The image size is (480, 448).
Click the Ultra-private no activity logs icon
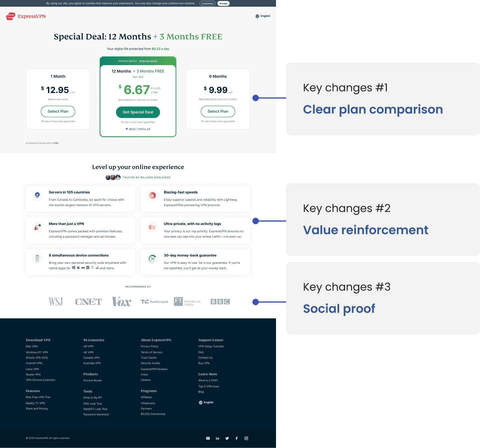pyautogui.click(x=152, y=227)
